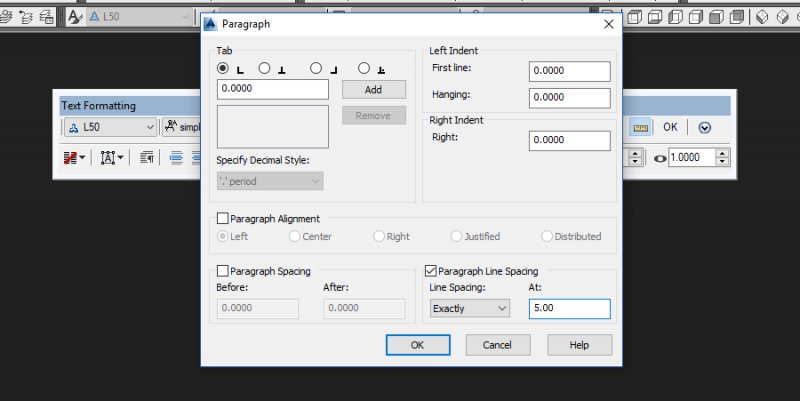The width and height of the screenshot is (800, 401).
Task: Click the After paragraph spacing field
Action: 364,309
